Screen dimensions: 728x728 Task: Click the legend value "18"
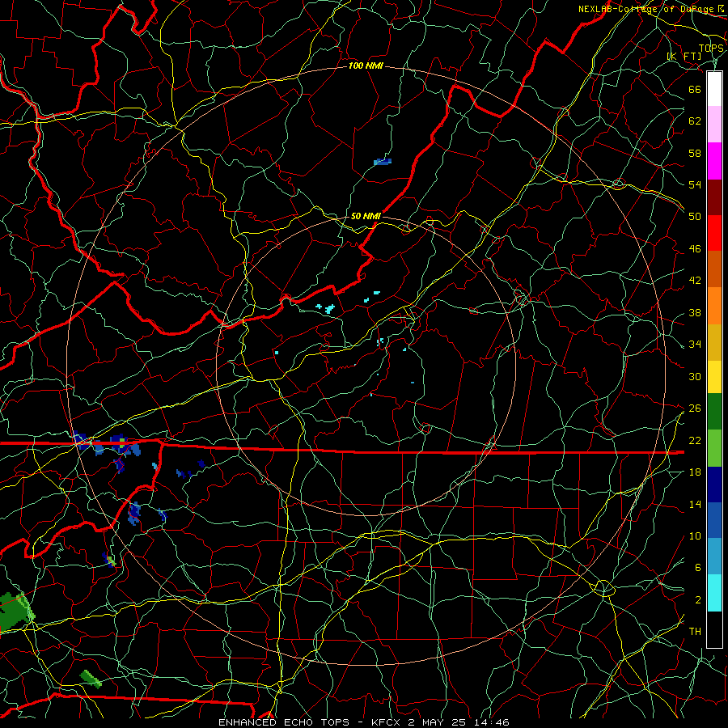click(x=695, y=472)
